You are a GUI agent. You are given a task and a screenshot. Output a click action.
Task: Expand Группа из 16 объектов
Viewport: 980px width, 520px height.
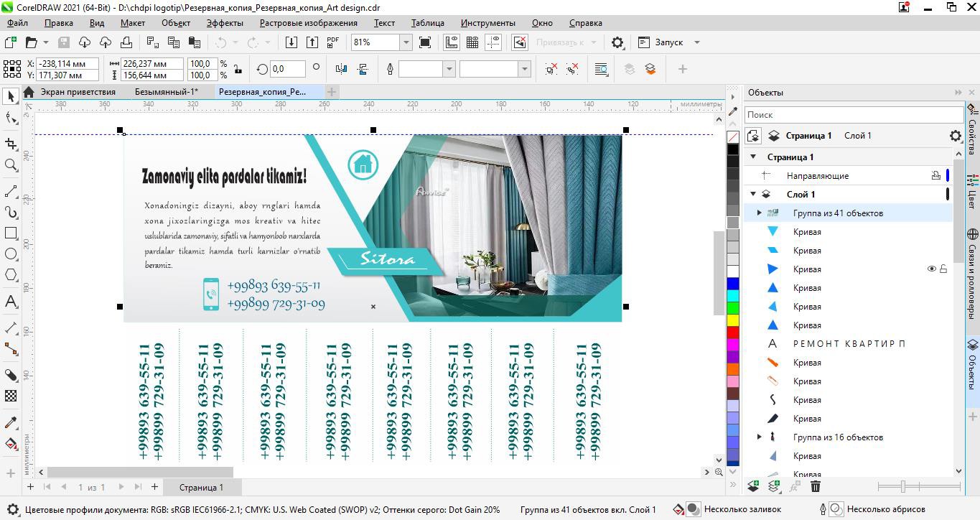(759, 437)
